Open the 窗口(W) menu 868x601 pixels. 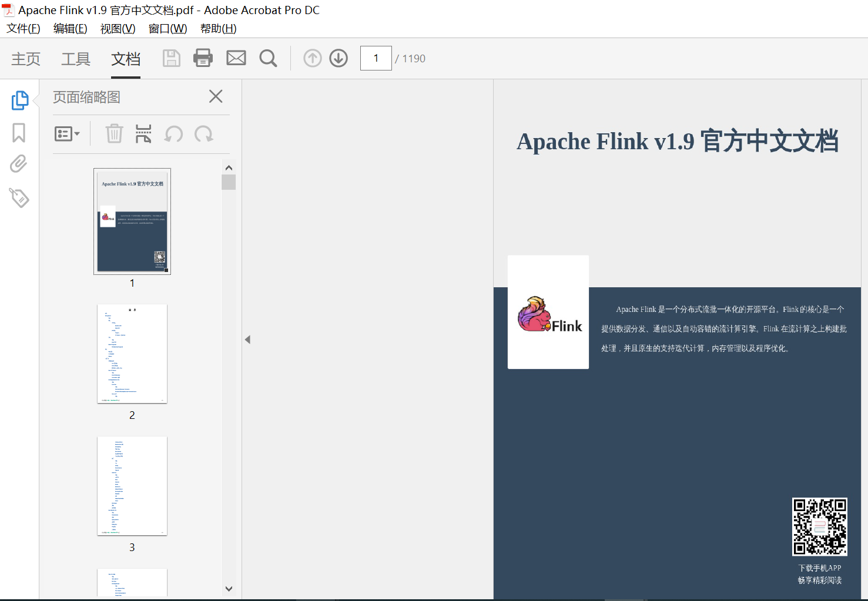click(168, 28)
